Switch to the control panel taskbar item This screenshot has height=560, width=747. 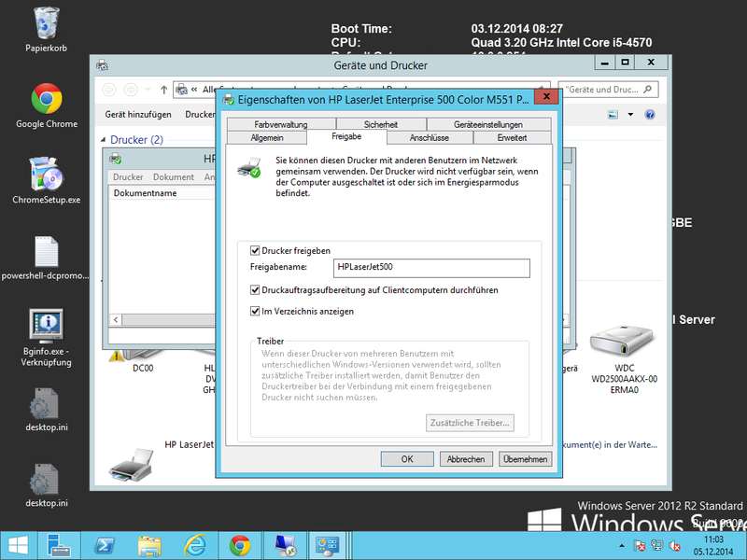point(327,546)
